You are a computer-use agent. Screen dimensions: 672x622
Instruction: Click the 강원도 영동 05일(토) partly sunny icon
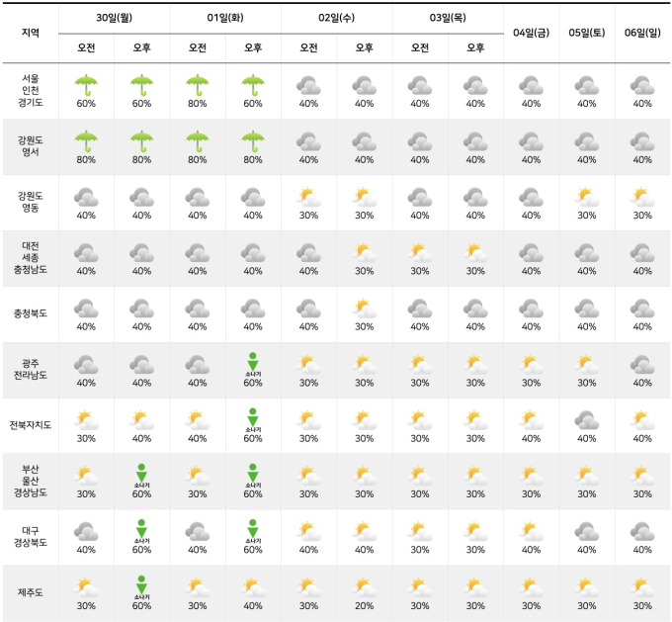pyautogui.click(x=587, y=198)
